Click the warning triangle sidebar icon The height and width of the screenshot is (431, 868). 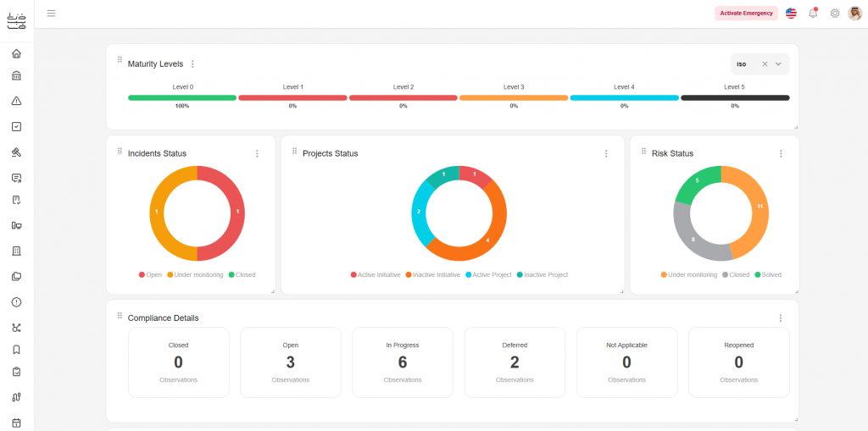[x=16, y=101]
